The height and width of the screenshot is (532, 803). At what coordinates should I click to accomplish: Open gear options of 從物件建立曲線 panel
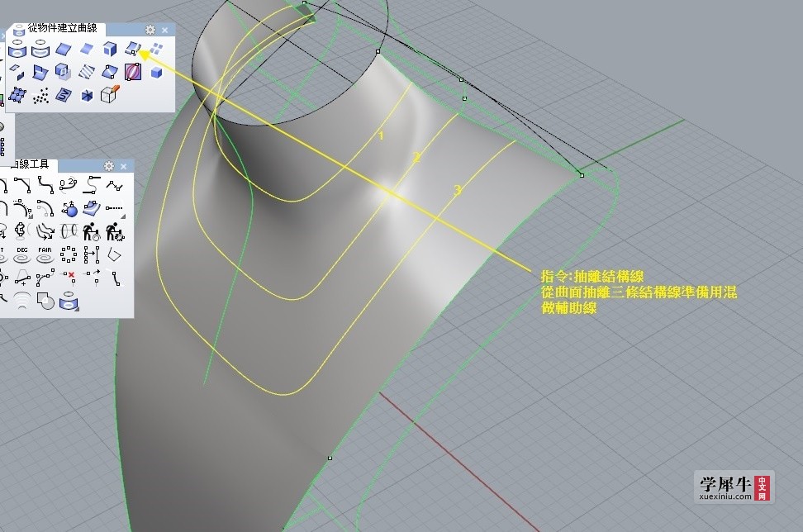click(150, 30)
